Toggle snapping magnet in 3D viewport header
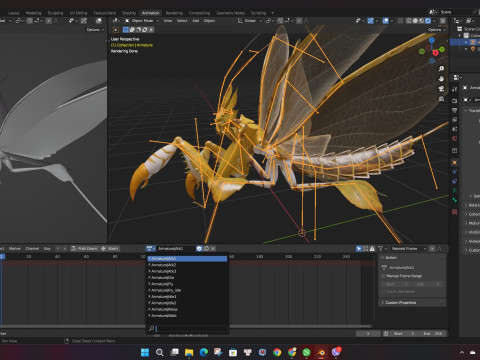The image size is (480, 360). click(280, 21)
